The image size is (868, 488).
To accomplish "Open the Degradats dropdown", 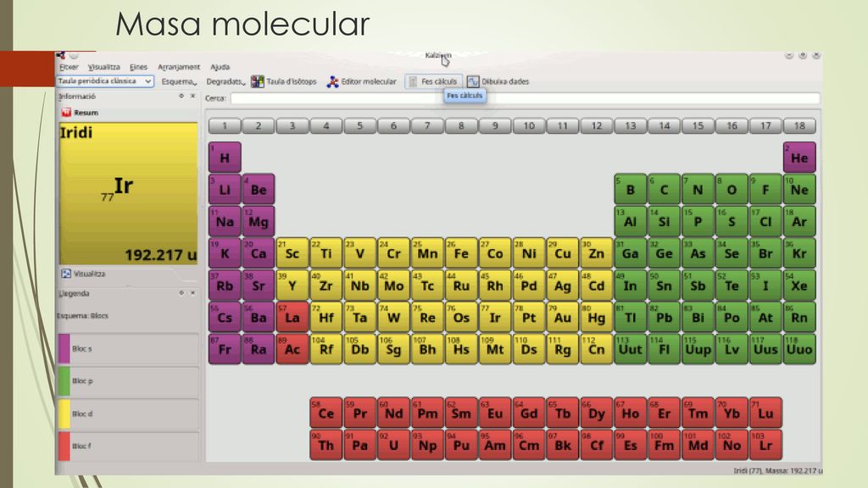I will click(x=225, y=82).
